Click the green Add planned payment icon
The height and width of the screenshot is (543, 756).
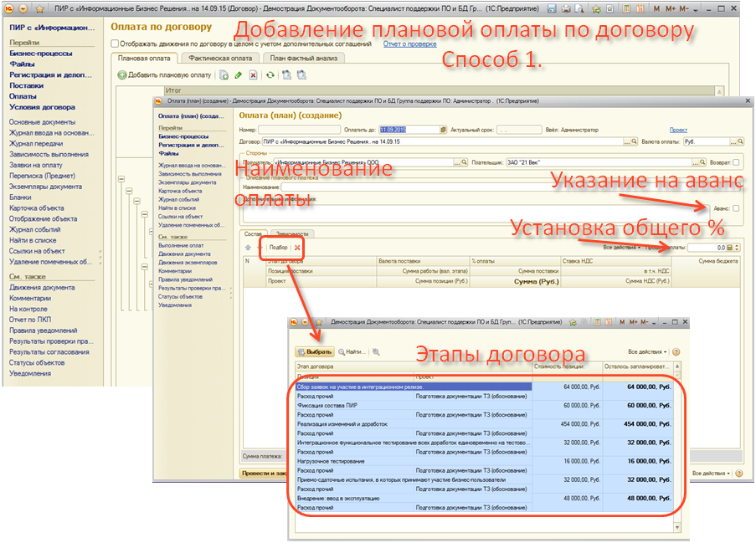point(122,75)
